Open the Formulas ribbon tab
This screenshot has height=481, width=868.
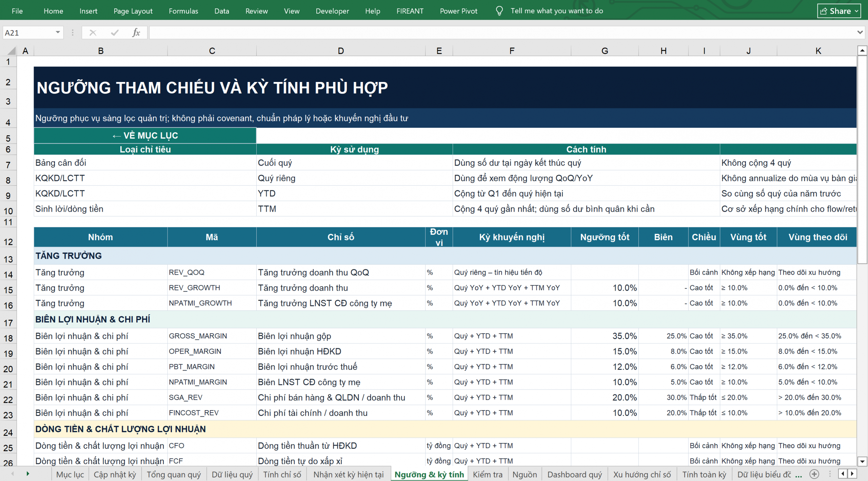[x=183, y=11]
